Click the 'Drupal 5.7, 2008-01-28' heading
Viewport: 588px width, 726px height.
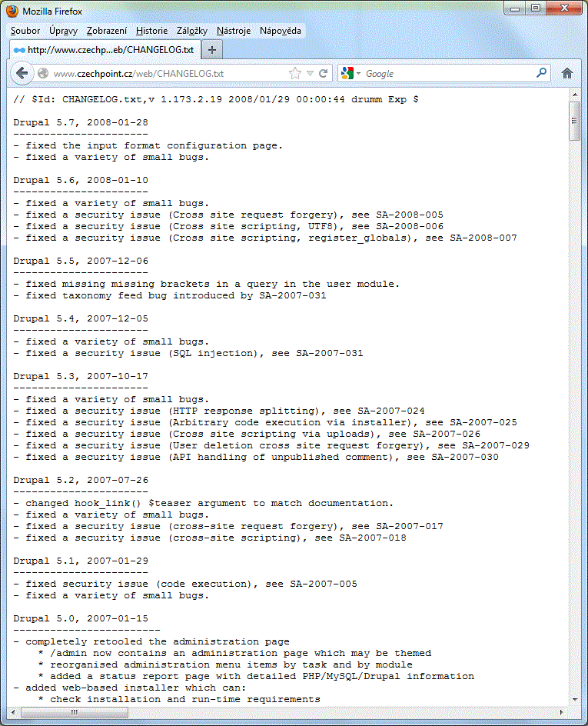click(81, 123)
